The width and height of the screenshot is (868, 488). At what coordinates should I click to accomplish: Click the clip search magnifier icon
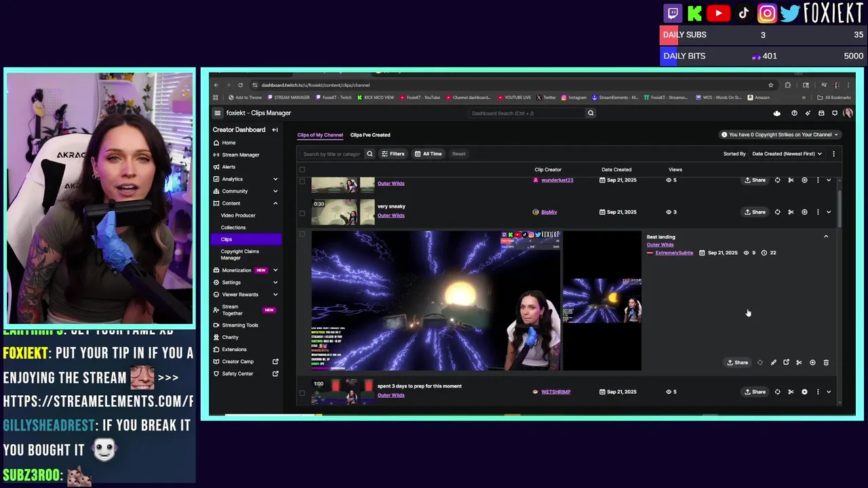(370, 154)
